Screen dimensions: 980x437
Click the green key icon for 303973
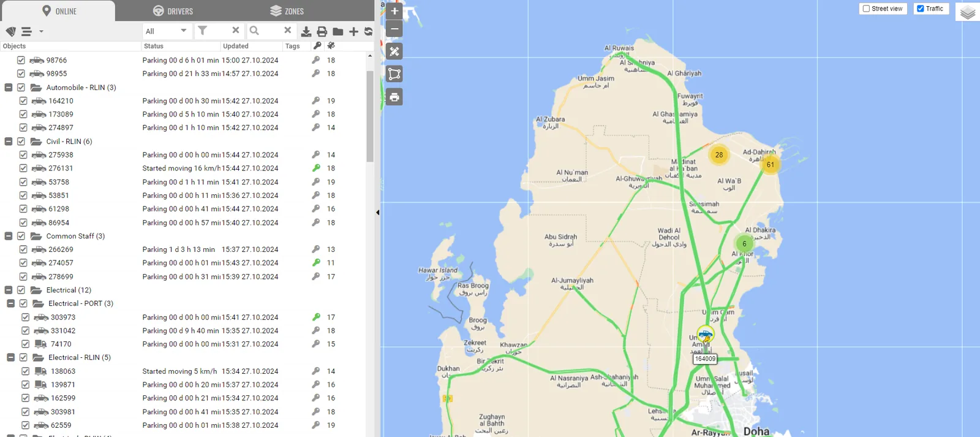point(316,317)
